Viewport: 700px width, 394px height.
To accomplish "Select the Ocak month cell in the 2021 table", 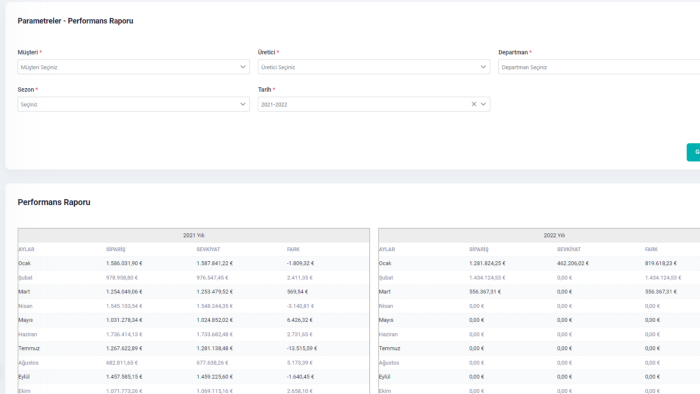I will click(25, 263).
